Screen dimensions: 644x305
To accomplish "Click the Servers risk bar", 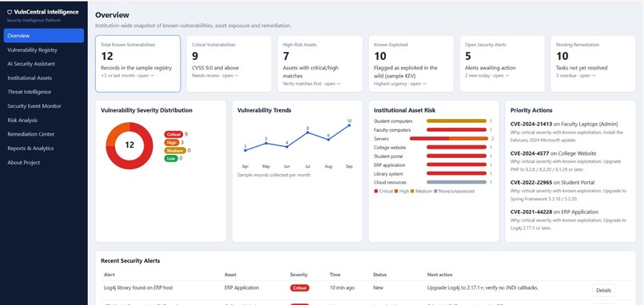I will click(449, 139).
